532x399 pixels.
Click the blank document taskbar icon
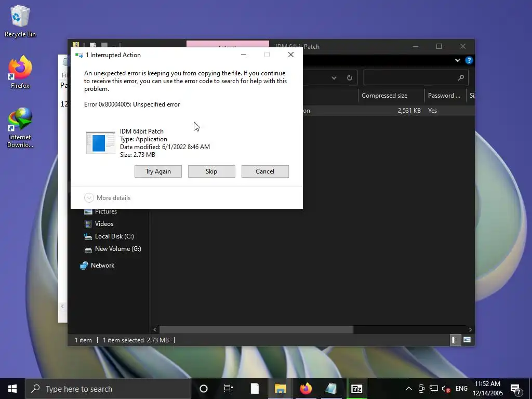(255, 389)
